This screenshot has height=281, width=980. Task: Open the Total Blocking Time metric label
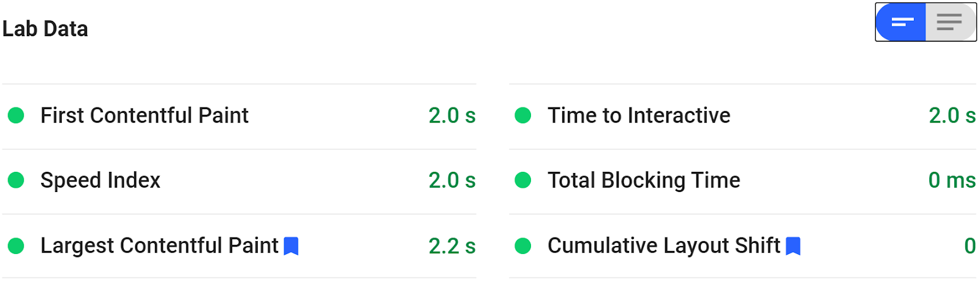644,180
